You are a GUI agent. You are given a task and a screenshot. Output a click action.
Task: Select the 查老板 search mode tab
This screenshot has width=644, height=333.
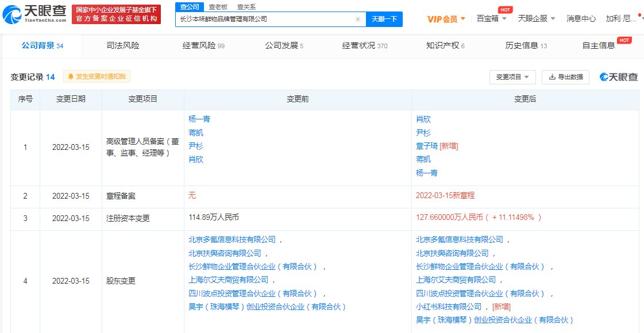pos(217,7)
